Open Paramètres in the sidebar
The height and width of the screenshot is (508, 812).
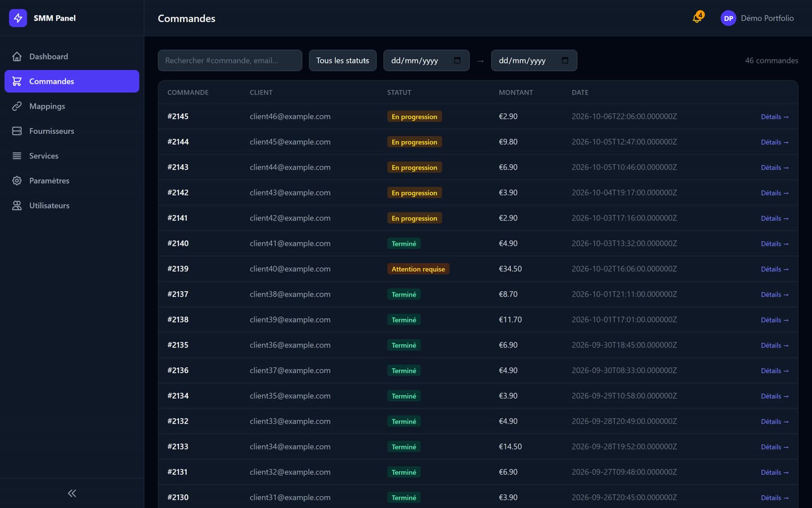(72, 181)
